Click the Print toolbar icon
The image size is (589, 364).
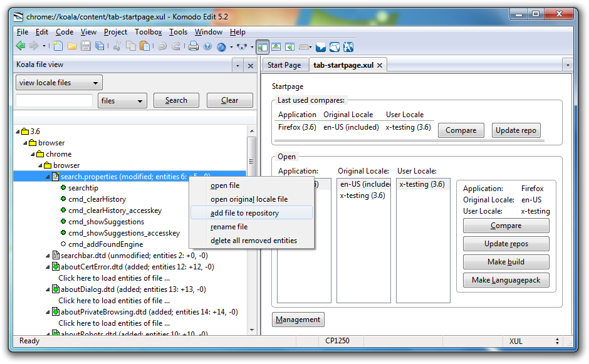coord(194,46)
